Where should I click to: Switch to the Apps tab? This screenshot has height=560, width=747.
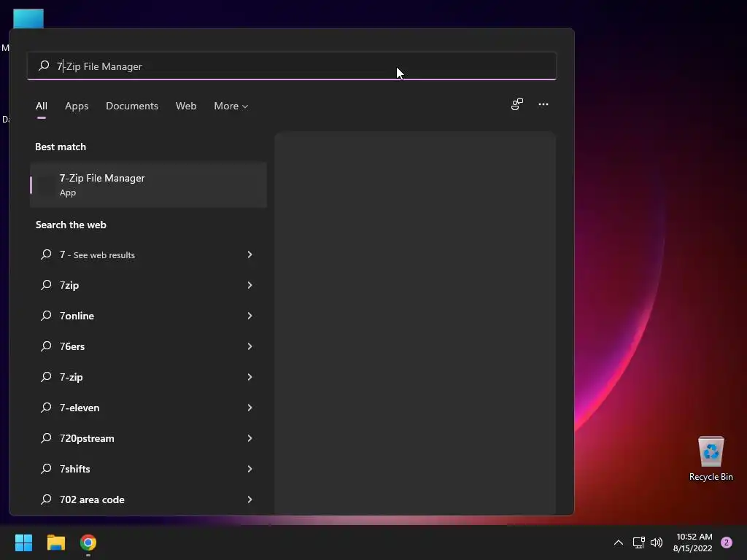click(x=77, y=106)
